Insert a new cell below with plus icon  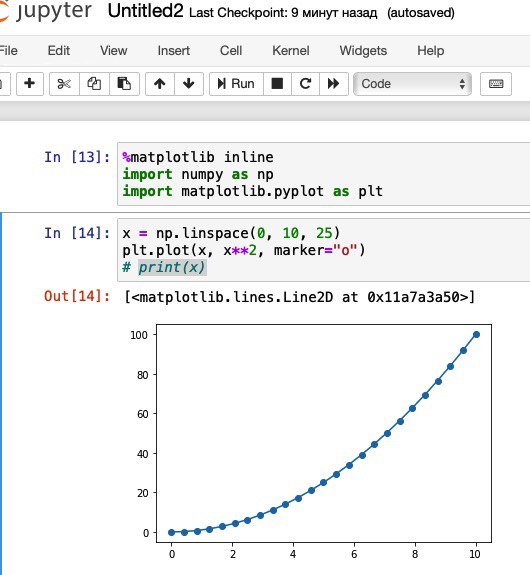click(x=30, y=84)
